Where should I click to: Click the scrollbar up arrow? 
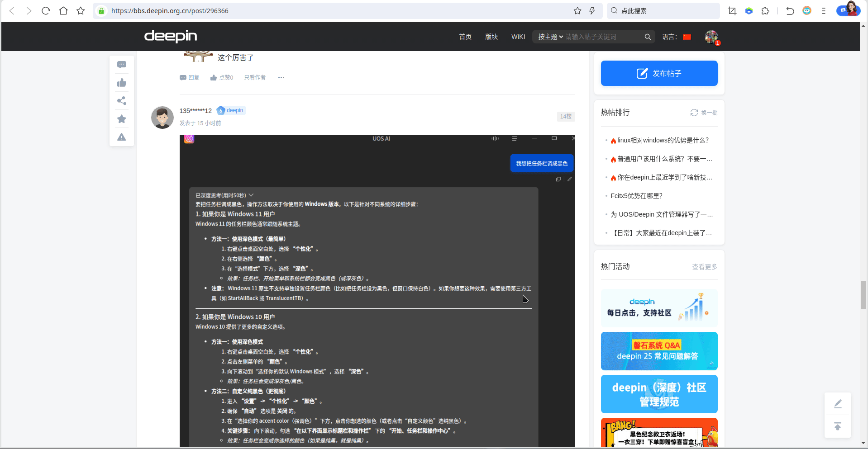coord(863,26)
